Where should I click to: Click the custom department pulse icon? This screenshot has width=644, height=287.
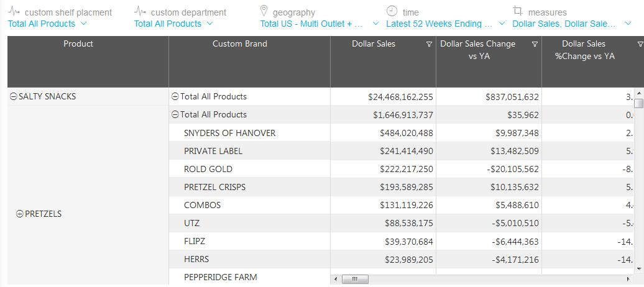coord(140,12)
